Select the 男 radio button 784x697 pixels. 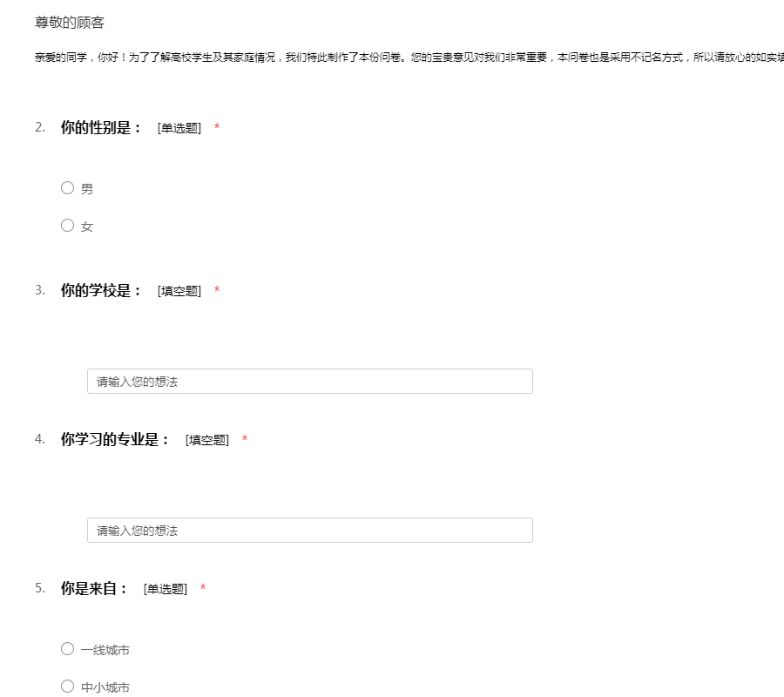tap(68, 188)
